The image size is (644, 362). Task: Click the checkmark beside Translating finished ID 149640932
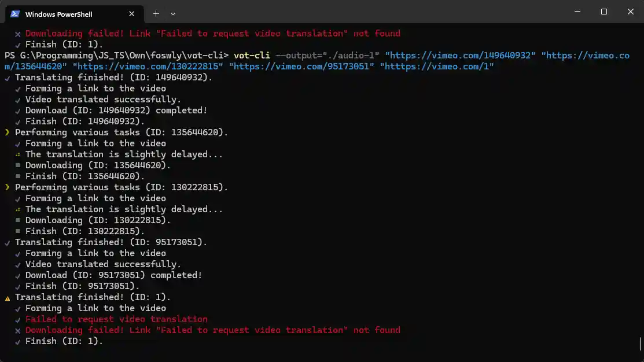(7, 77)
